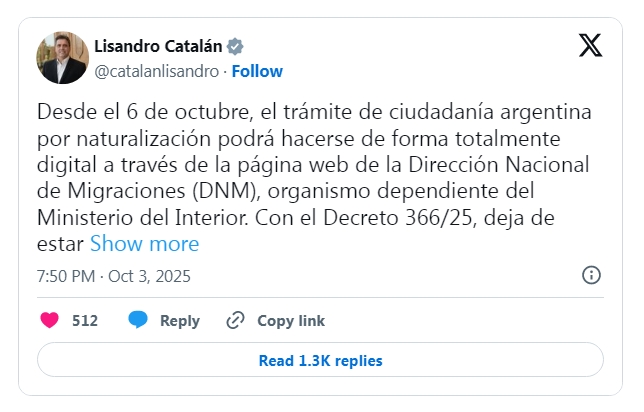The width and height of the screenshot is (644, 412).
Task: Click the blue verified badge
Action: coord(234,47)
